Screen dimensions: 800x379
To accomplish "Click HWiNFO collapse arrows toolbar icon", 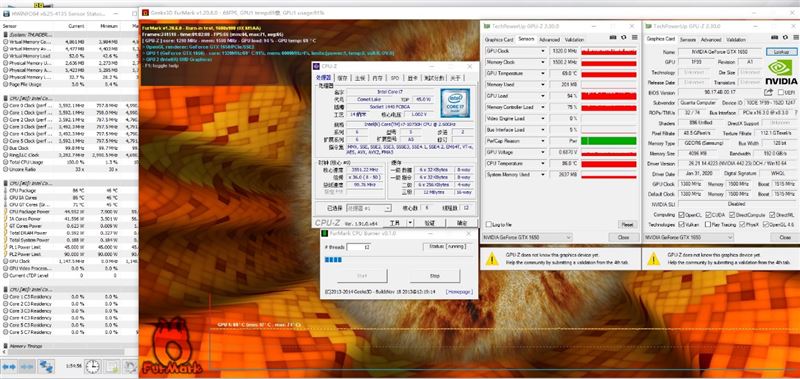I will pyautogui.click(x=28, y=366).
